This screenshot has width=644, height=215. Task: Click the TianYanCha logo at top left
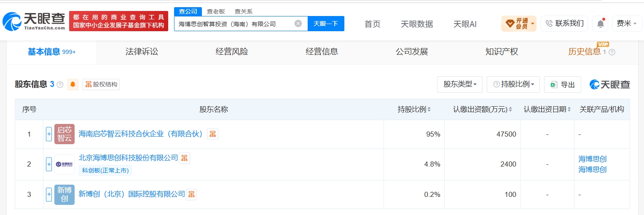click(34, 21)
